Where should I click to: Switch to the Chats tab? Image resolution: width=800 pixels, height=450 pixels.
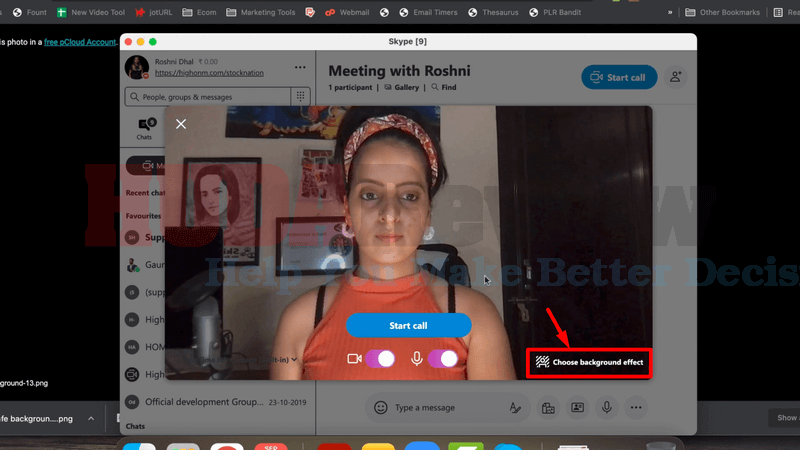point(144,128)
